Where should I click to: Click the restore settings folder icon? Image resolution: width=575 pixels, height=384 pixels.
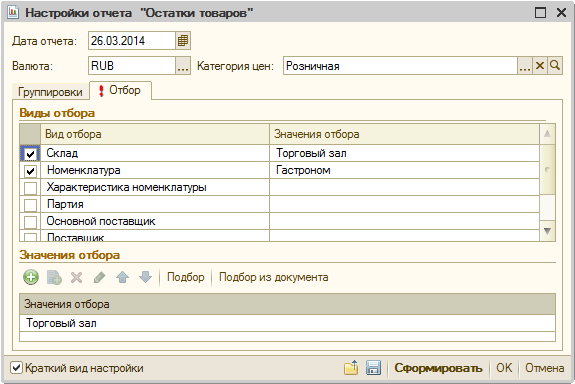351,367
